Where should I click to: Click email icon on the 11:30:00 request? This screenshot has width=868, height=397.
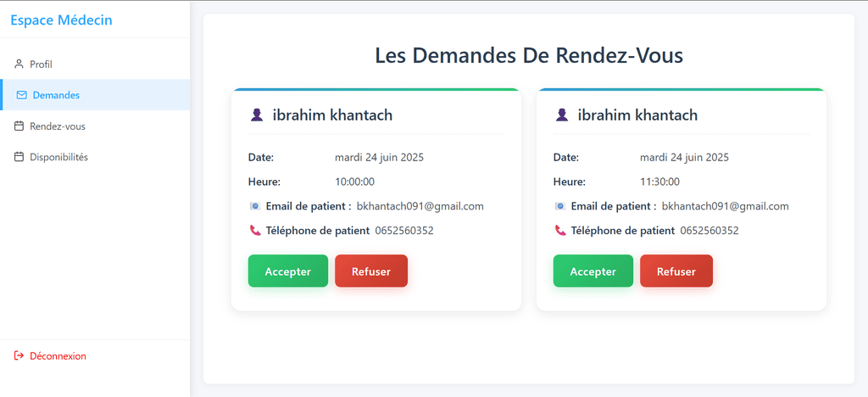pos(559,206)
